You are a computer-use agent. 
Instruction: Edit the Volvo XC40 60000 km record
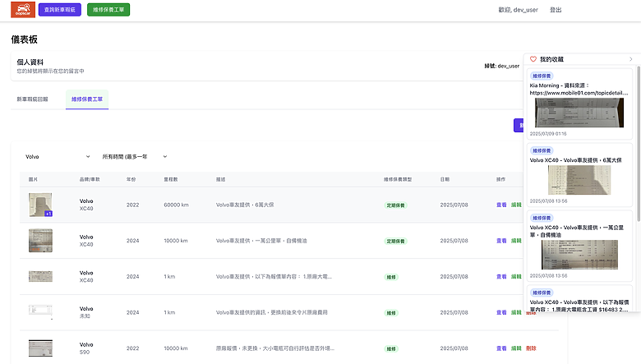click(x=516, y=205)
